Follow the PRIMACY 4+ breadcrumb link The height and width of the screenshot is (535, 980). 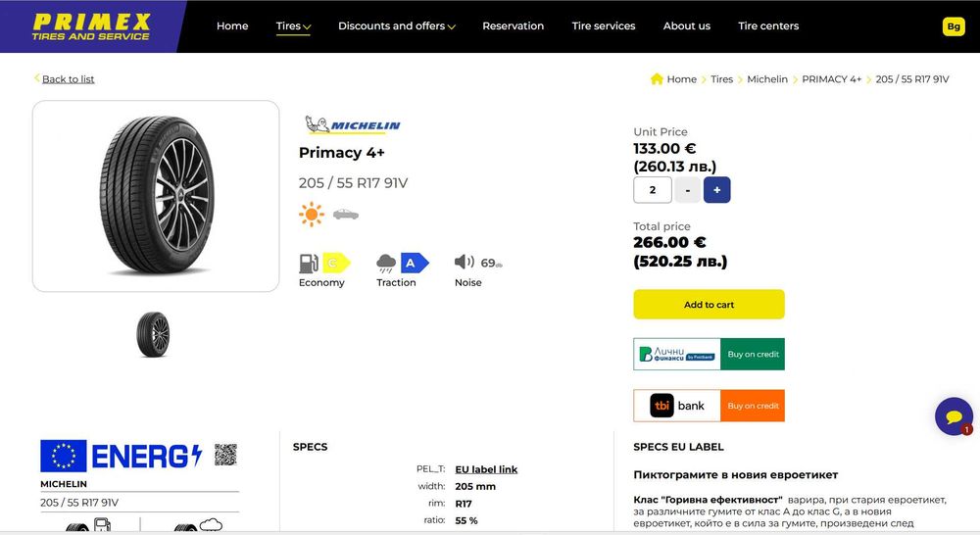(x=831, y=78)
